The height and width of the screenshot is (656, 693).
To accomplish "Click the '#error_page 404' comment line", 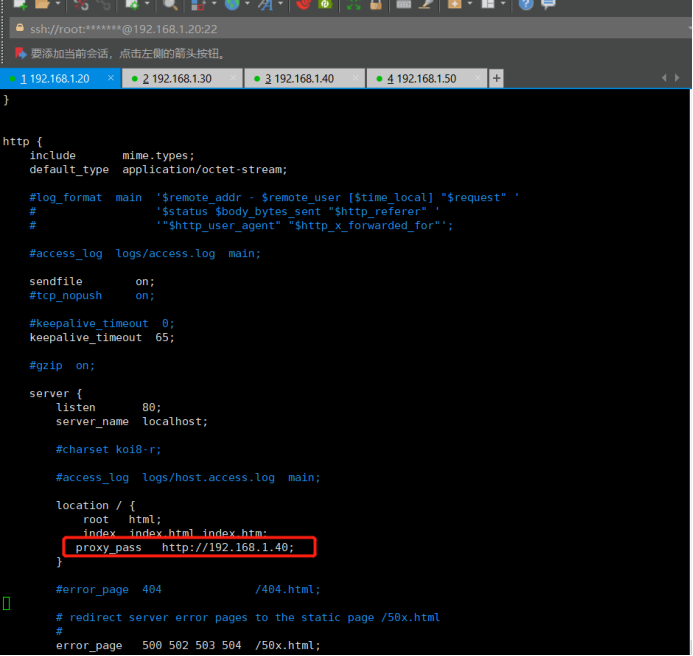I will (x=188, y=589).
